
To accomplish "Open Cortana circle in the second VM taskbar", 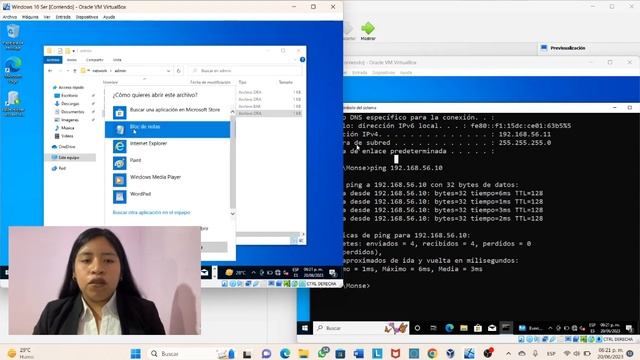I will tap(417, 328).
